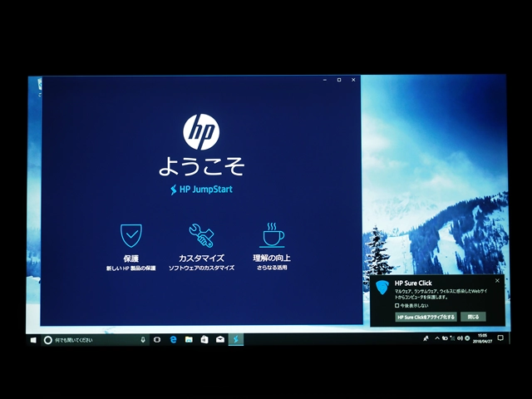The height and width of the screenshot is (399, 532).
Task: Open Mail app from taskbar
Action: pyautogui.click(x=220, y=339)
